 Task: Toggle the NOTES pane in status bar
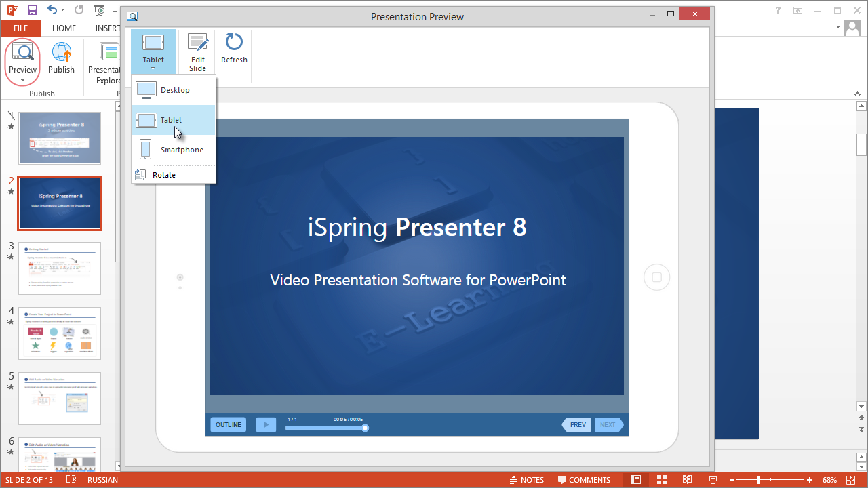(x=526, y=480)
